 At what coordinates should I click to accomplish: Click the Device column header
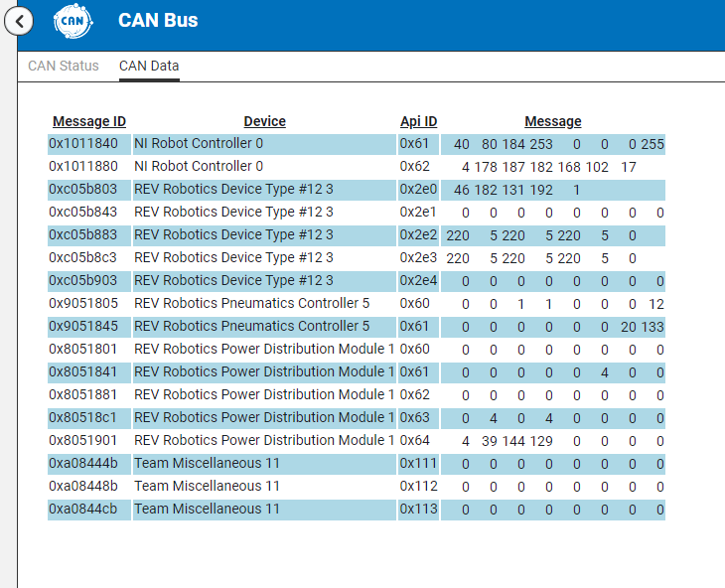(x=264, y=121)
